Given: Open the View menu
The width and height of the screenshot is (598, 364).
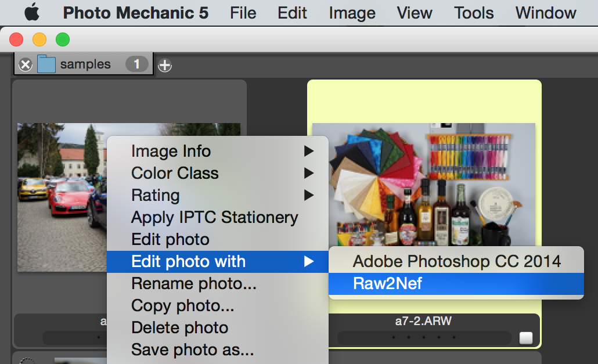Looking at the screenshot, I should 415,13.
